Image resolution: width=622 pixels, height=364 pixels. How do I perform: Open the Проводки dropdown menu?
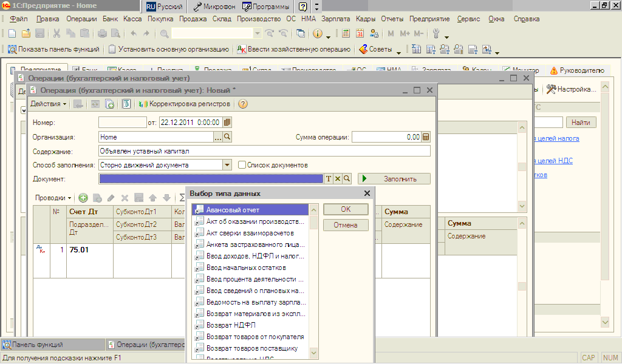pos(53,198)
